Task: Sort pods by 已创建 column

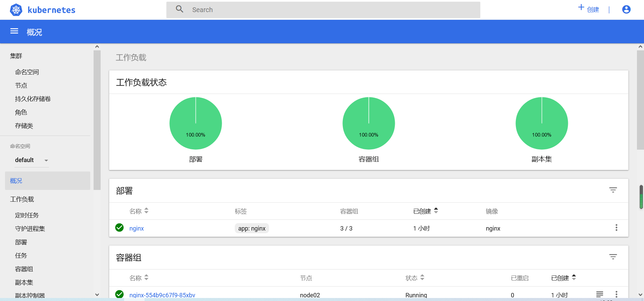Action: coord(563,278)
